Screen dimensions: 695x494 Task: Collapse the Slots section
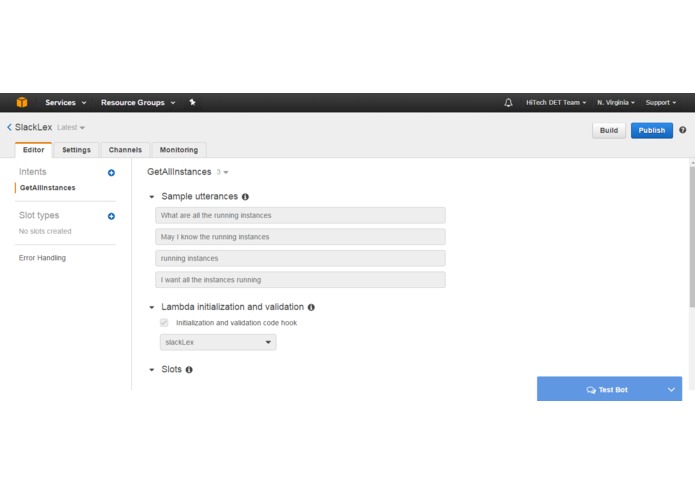coord(152,370)
